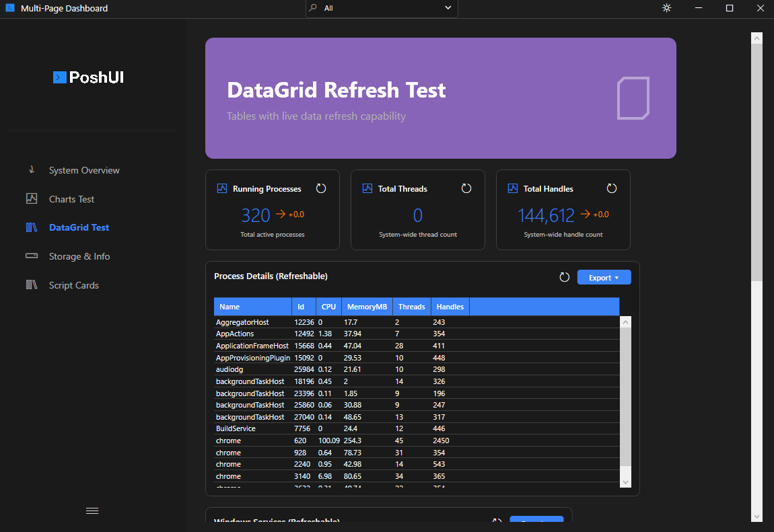Viewport: 774px width, 532px height.
Task: Click the System Overview sidebar icon
Action: [32, 170]
